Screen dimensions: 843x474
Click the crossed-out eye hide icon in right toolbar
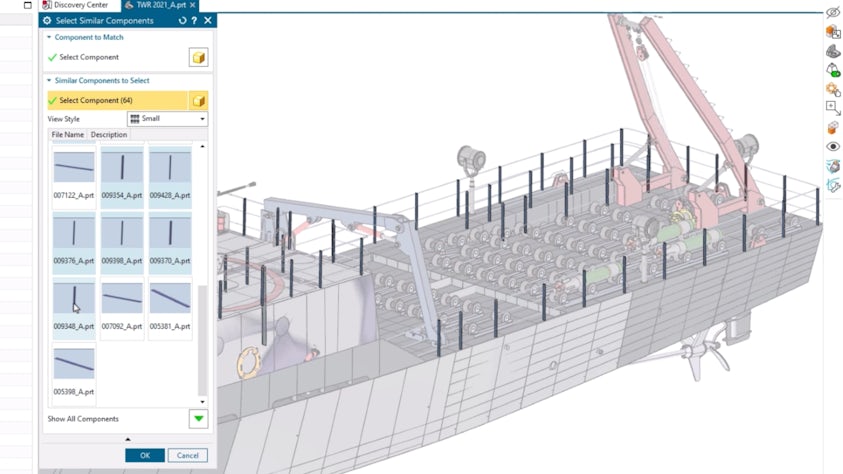point(833,12)
